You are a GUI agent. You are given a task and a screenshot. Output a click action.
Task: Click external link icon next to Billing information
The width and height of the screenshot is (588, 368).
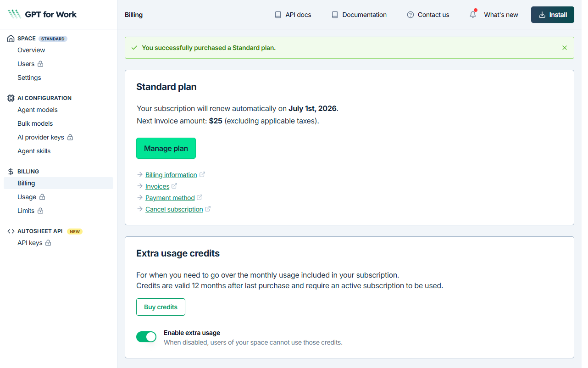point(202,174)
